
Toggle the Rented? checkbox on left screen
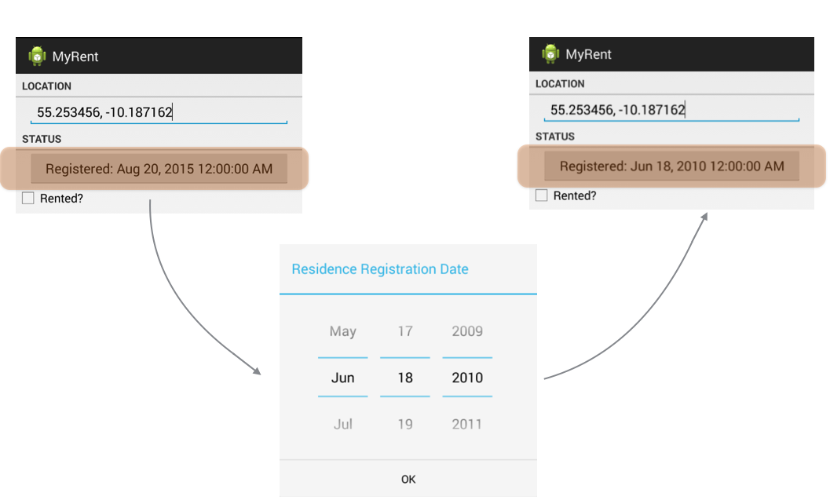[27, 198]
